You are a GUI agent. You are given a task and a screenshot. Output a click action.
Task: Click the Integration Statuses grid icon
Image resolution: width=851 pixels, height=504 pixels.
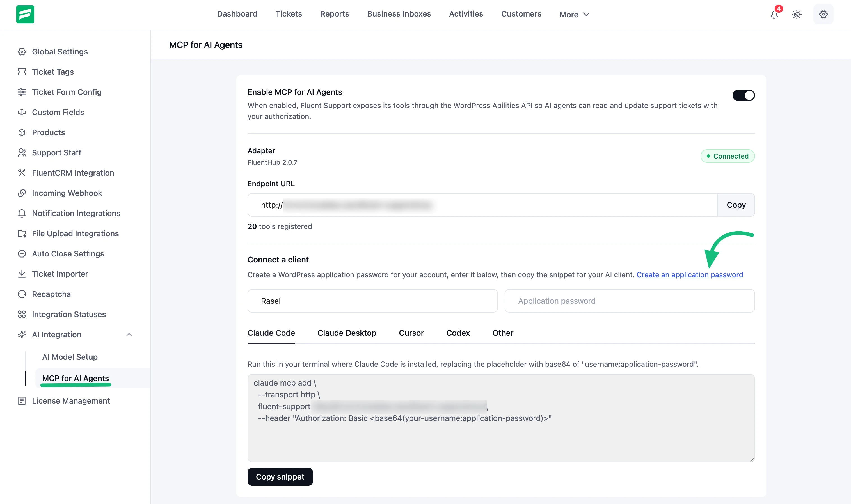pos(22,314)
